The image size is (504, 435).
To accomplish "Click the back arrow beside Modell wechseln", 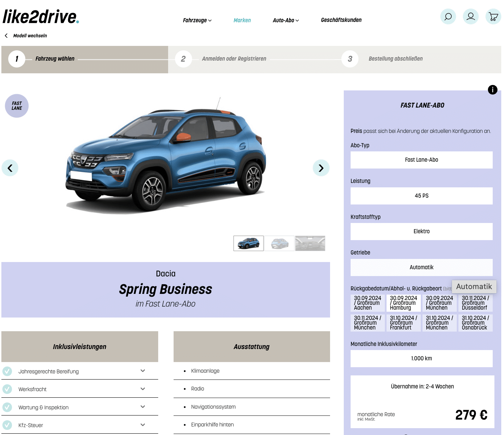I will pos(6,36).
